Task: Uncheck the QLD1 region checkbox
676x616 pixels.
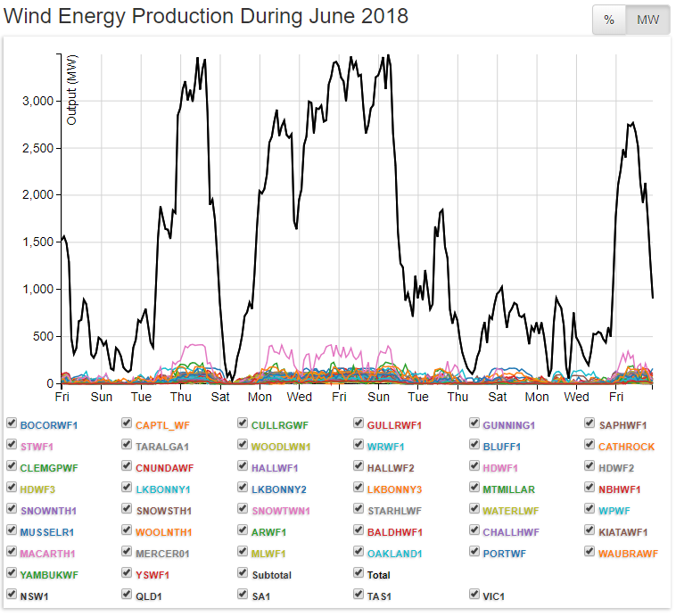Action: (128, 594)
